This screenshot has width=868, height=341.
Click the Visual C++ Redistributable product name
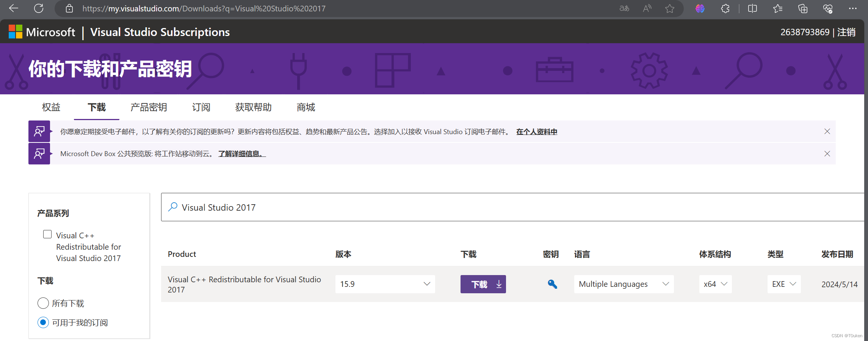pos(244,284)
